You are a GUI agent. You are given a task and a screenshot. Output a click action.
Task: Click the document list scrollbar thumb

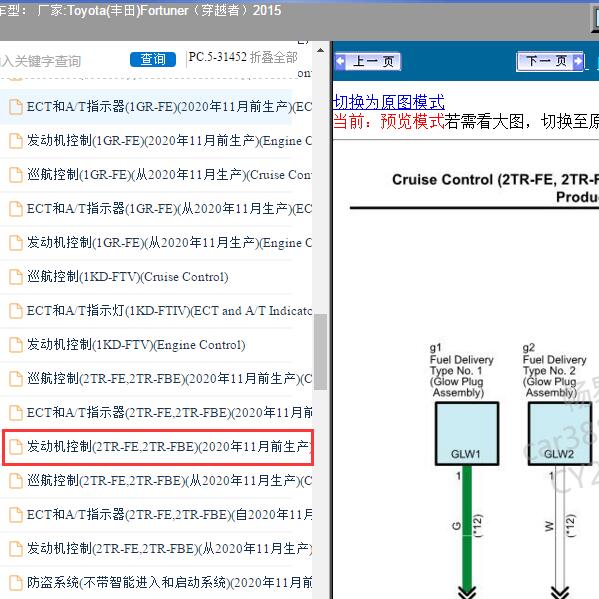pyautogui.click(x=321, y=352)
